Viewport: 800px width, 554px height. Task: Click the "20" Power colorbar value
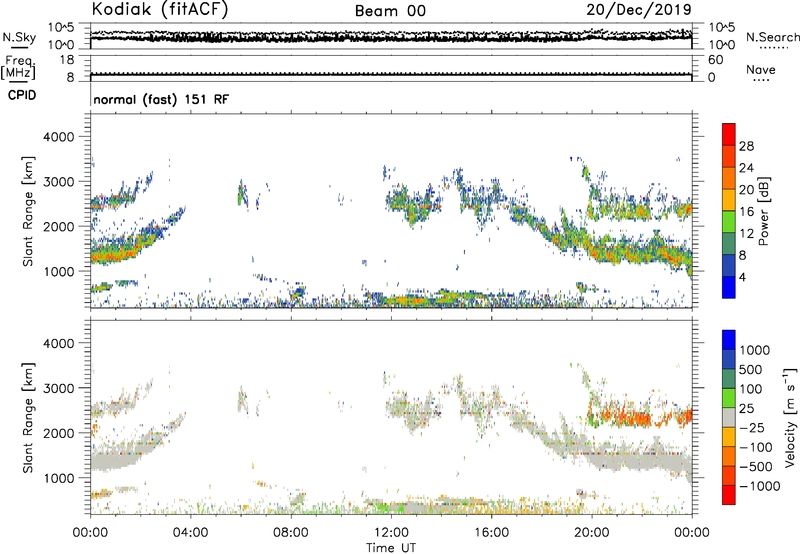coord(746,190)
